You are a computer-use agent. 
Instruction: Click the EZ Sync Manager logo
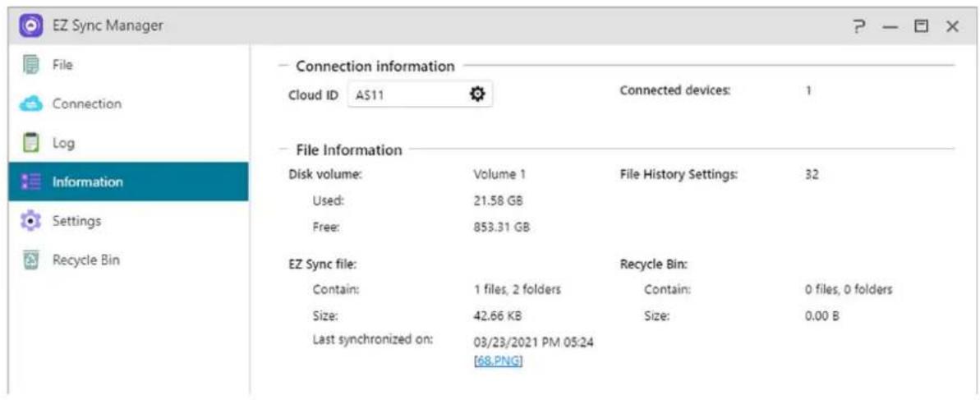pos(31,26)
